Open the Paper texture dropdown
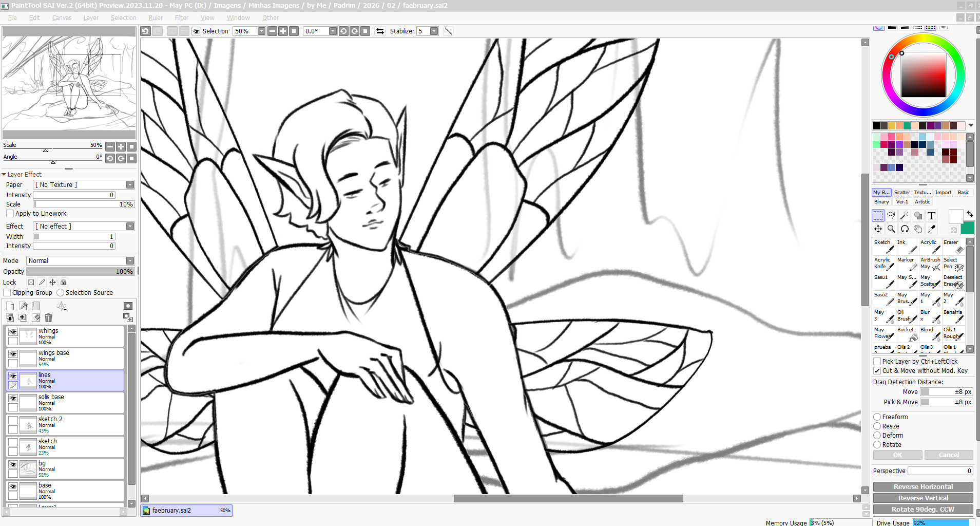980x526 pixels. pos(130,185)
